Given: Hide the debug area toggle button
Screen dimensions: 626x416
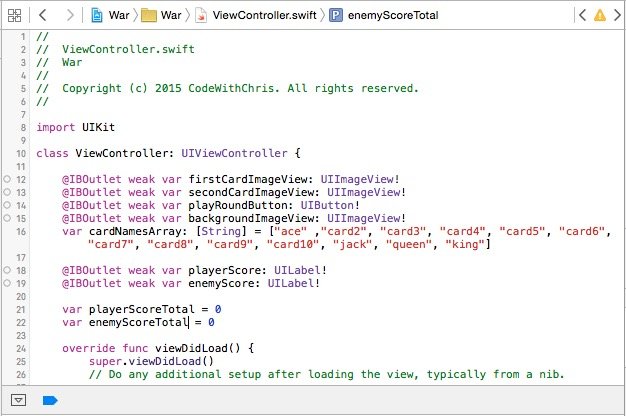Looking at the screenshot, I should click(17, 401).
